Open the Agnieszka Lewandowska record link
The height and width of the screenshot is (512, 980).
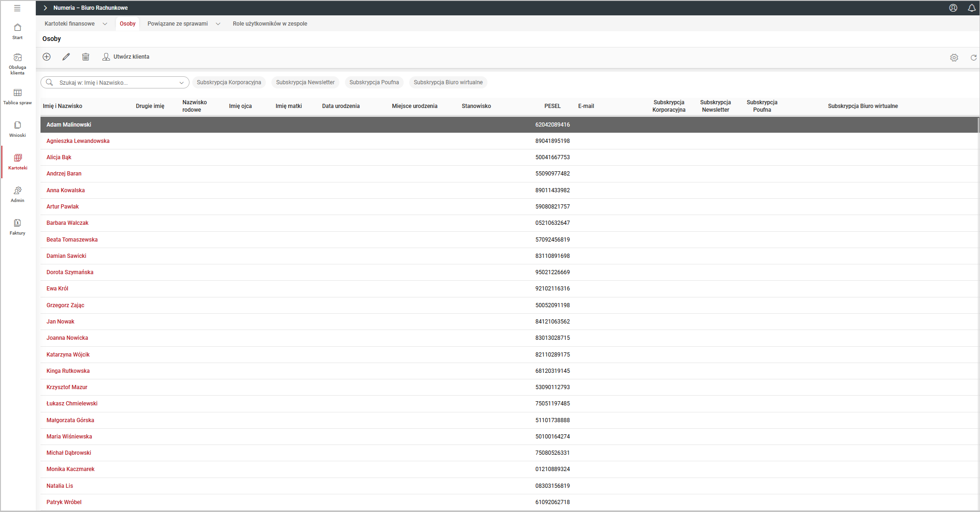tap(78, 141)
